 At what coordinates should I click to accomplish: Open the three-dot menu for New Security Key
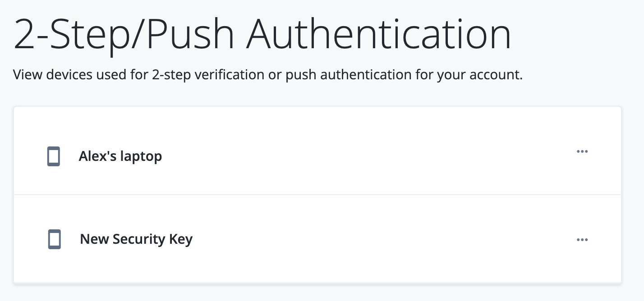(x=582, y=240)
